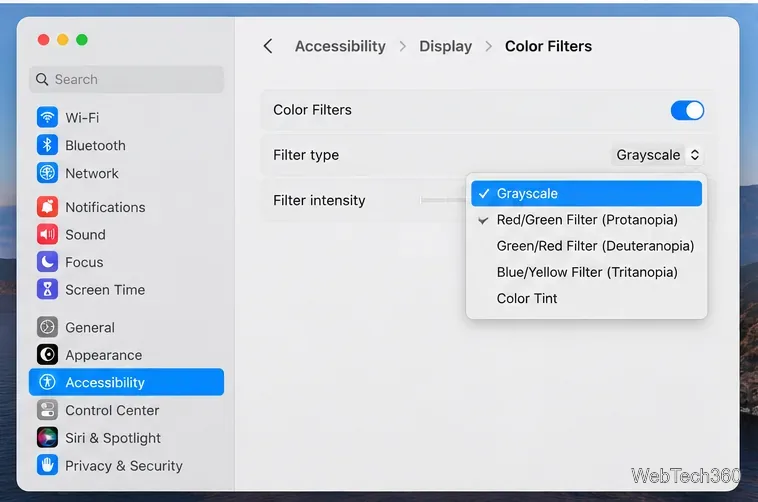The width and height of the screenshot is (758, 502).
Task: Open Control Center settings label
Action: 112,410
